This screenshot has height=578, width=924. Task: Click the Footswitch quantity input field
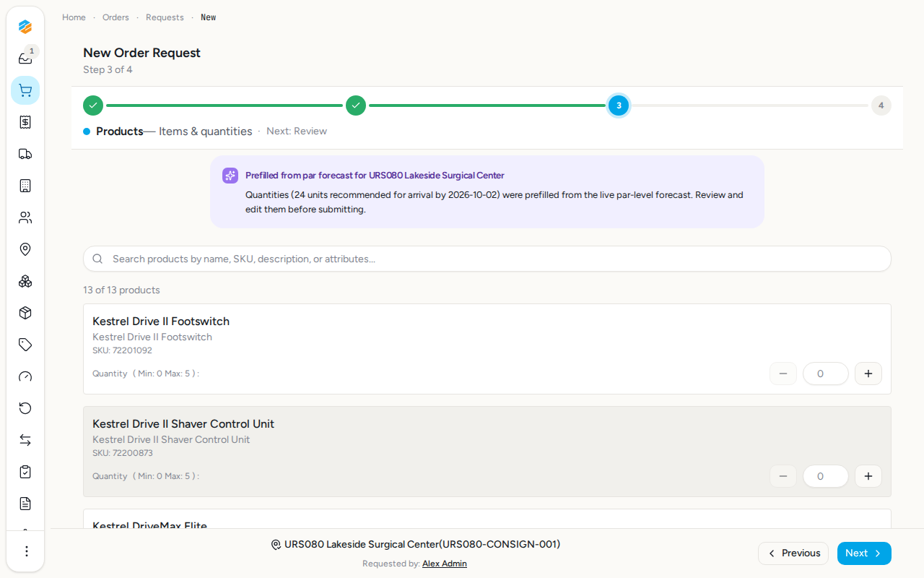(x=826, y=374)
